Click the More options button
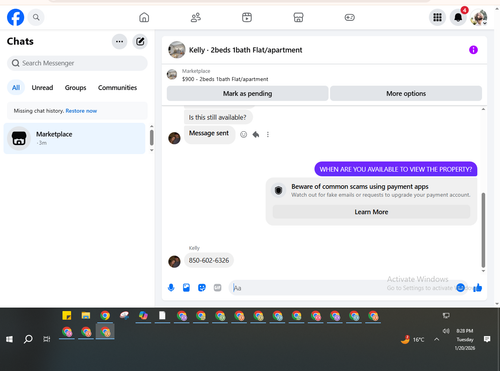 tap(406, 93)
